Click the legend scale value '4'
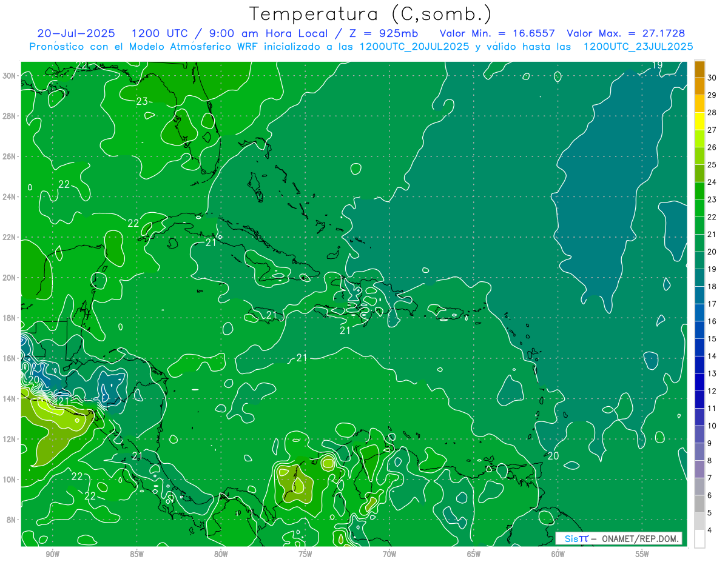Image resolution: width=728 pixels, height=562 pixels. pyautogui.click(x=710, y=530)
